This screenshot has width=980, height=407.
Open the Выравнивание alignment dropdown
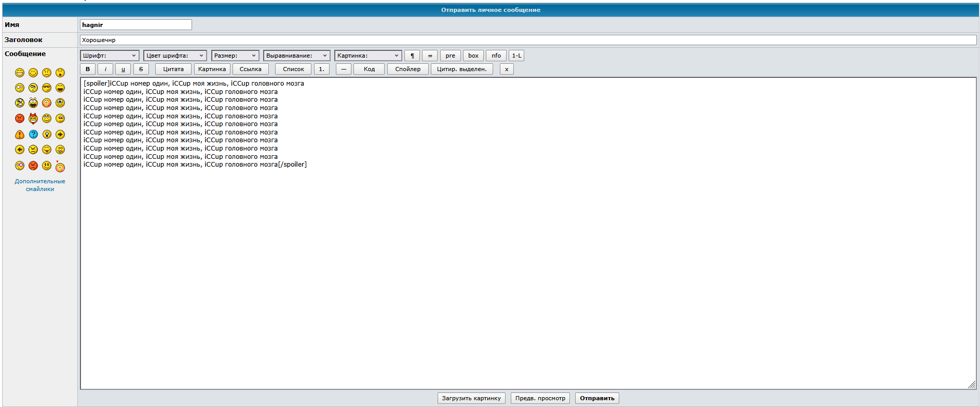[x=297, y=56]
